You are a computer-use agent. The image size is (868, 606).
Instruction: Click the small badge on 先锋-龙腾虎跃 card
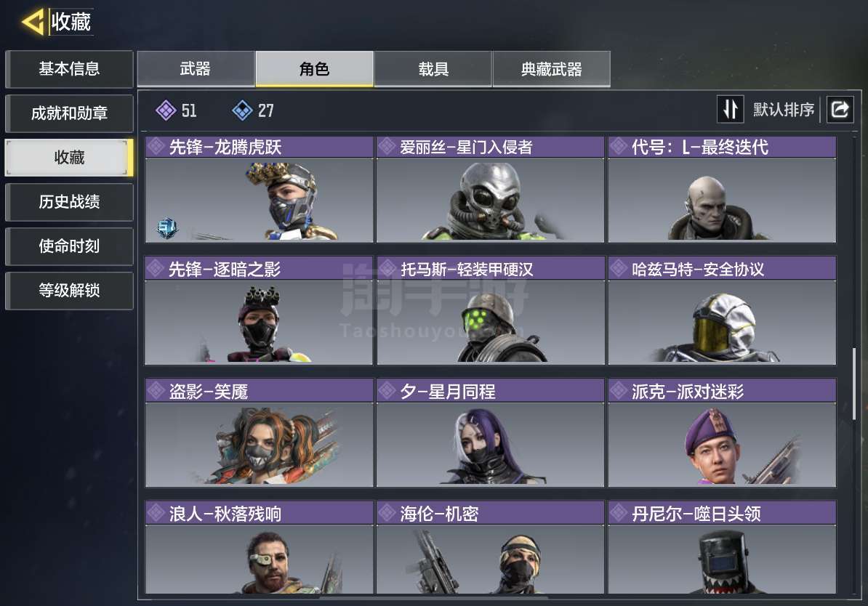click(x=166, y=227)
